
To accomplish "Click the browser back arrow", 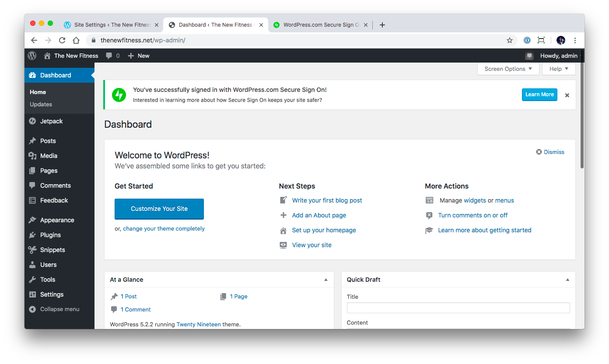I will pos(34,40).
